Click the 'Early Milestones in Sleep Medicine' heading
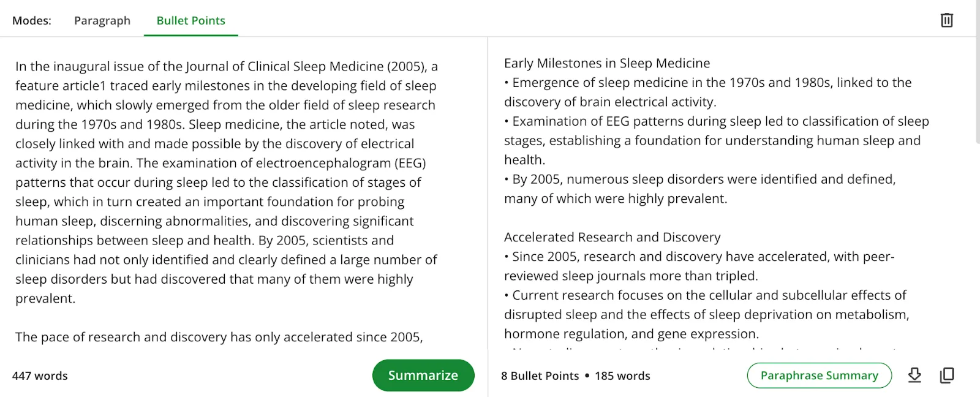This screenshot has height=397, width=980. pos(607,63)
